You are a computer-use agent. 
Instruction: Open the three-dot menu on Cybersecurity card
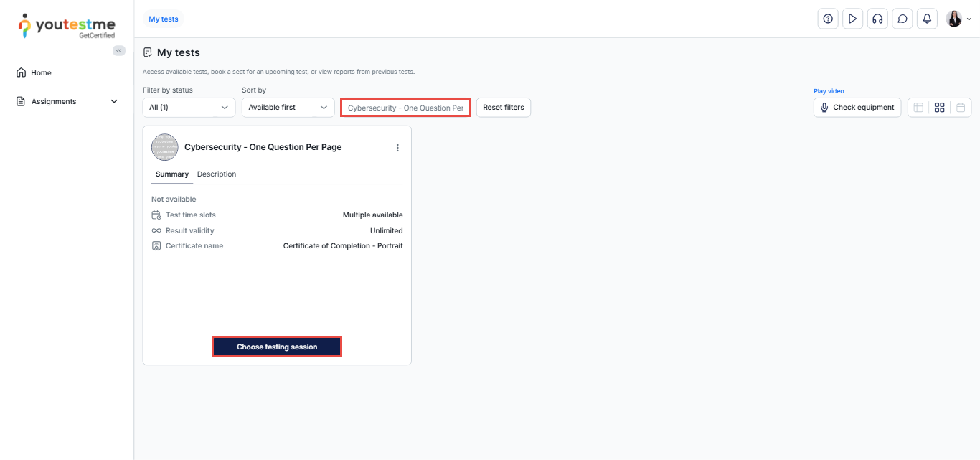click(397, 148)
